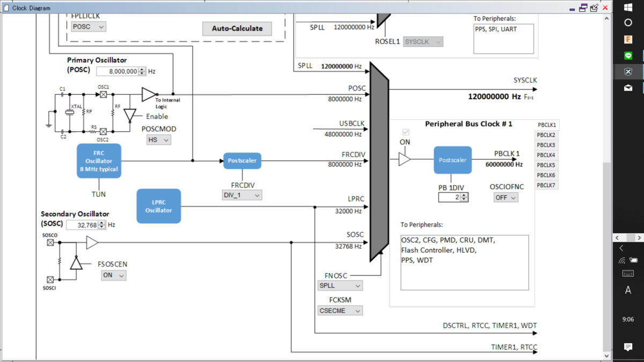Click the XTAL crystal symbol

69,112
